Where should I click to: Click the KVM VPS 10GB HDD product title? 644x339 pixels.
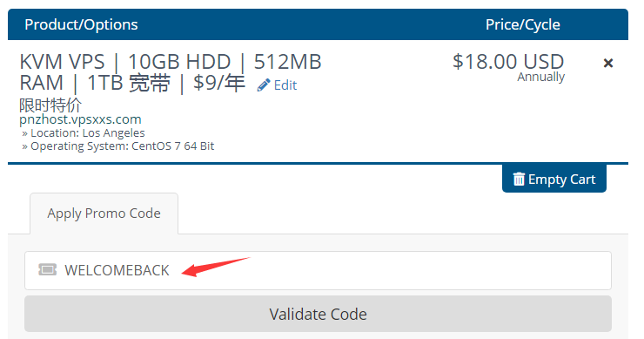point(171,72)
